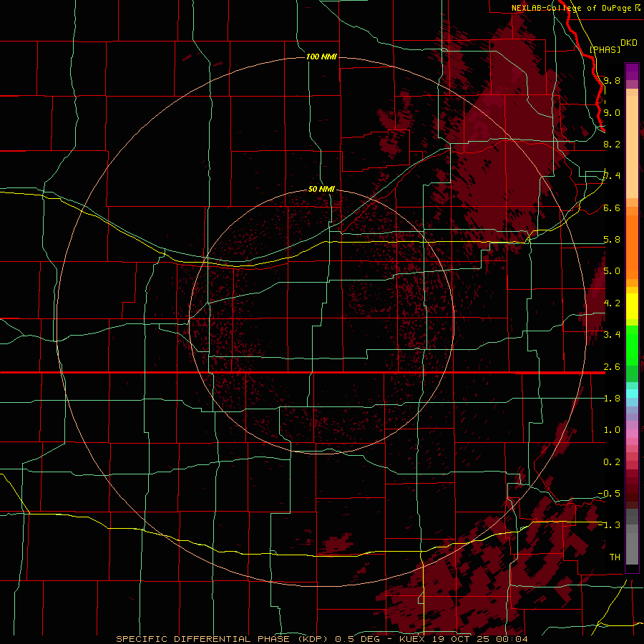
Task: Click the 100 NMI range ring label
Action: [321, 57]
